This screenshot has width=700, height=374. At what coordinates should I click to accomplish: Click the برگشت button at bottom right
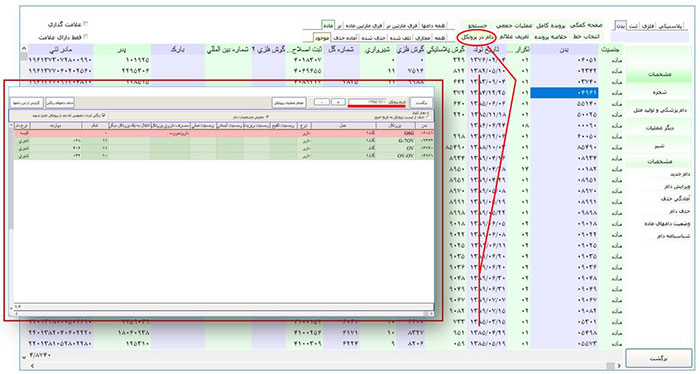(659, 359)
